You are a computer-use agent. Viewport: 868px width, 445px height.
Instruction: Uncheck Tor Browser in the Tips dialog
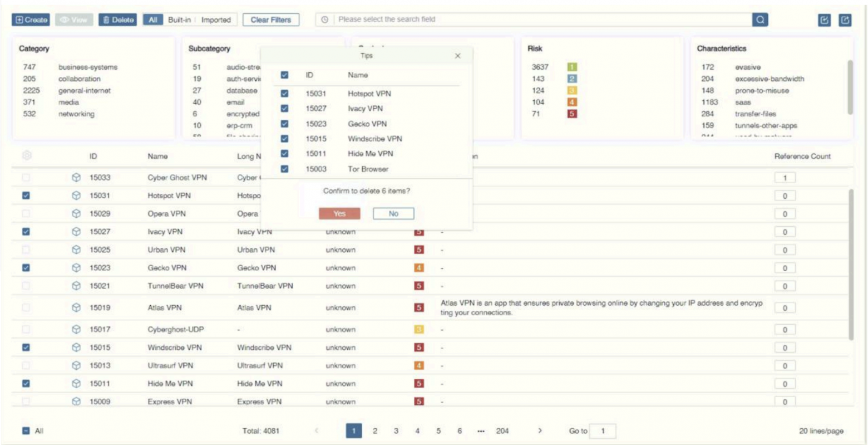284,169
